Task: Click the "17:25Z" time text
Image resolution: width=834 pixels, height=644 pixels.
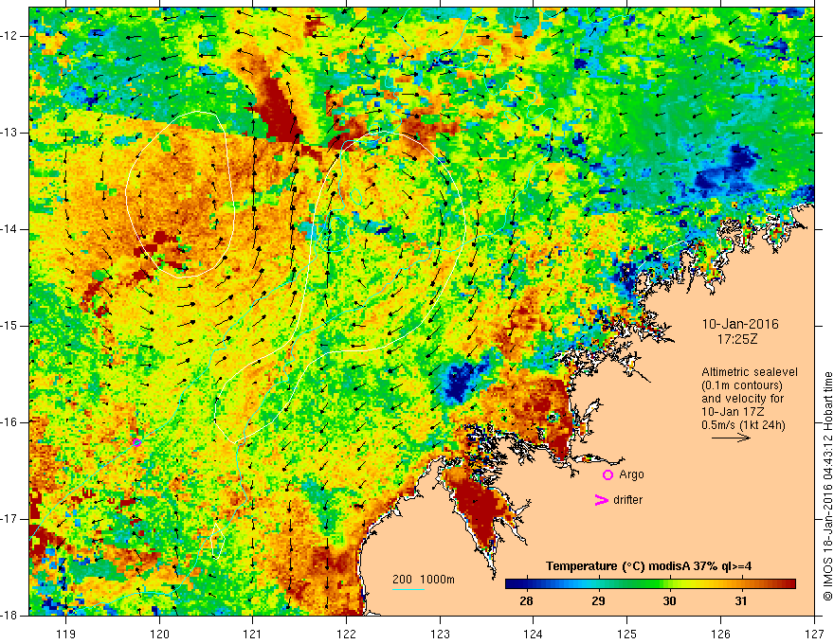Action: pos(736,338)
